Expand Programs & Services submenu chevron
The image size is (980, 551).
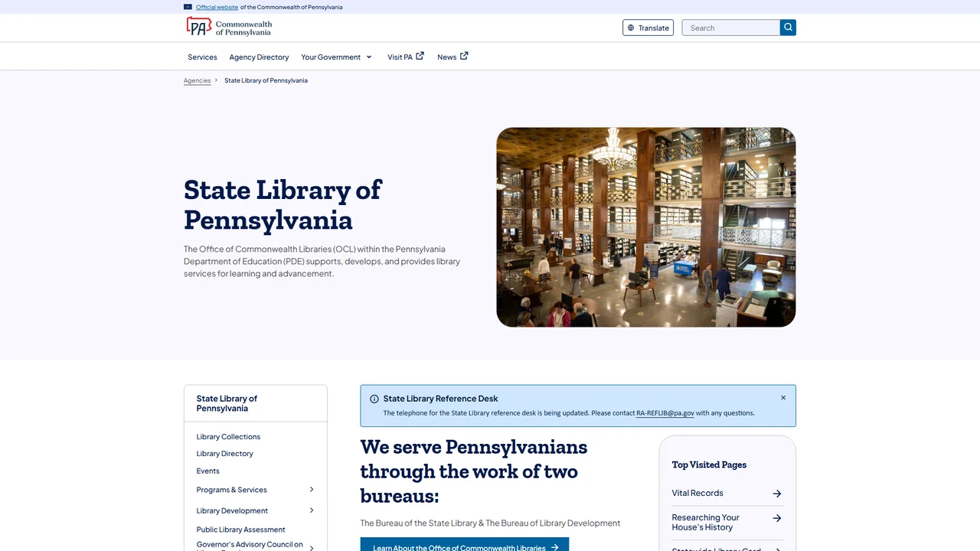click(x=312, y=490)
